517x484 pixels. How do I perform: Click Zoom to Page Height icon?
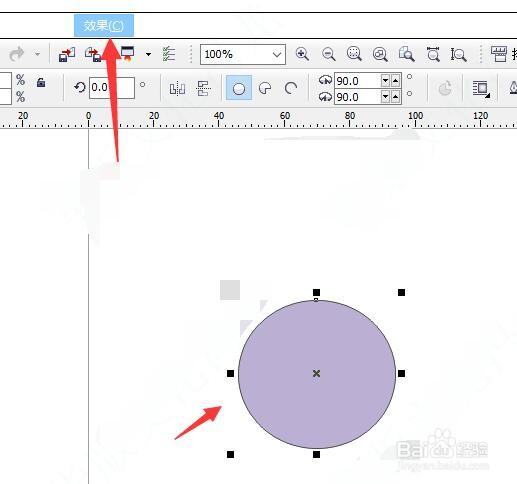pyautogui.click(x=458, y=54)
